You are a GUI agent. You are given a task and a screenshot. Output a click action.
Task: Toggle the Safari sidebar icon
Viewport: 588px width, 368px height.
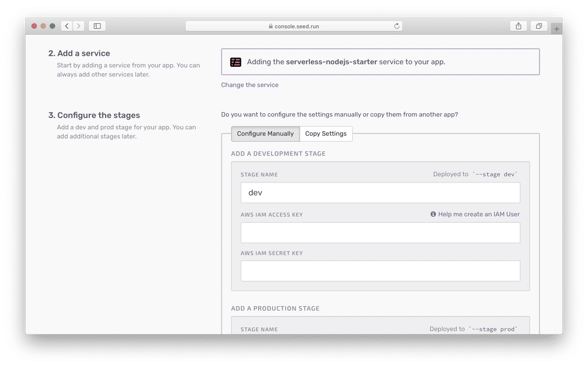point(97,26)
